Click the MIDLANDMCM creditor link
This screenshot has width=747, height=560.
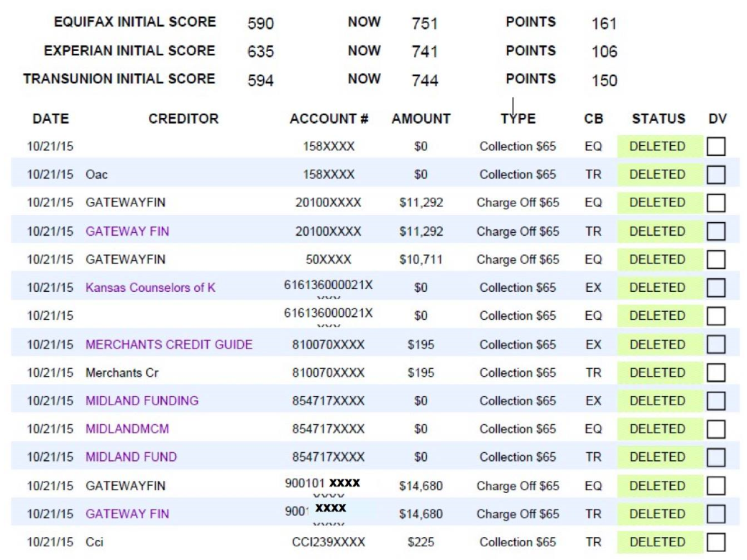pyautogui.click(x=127, y=429)
